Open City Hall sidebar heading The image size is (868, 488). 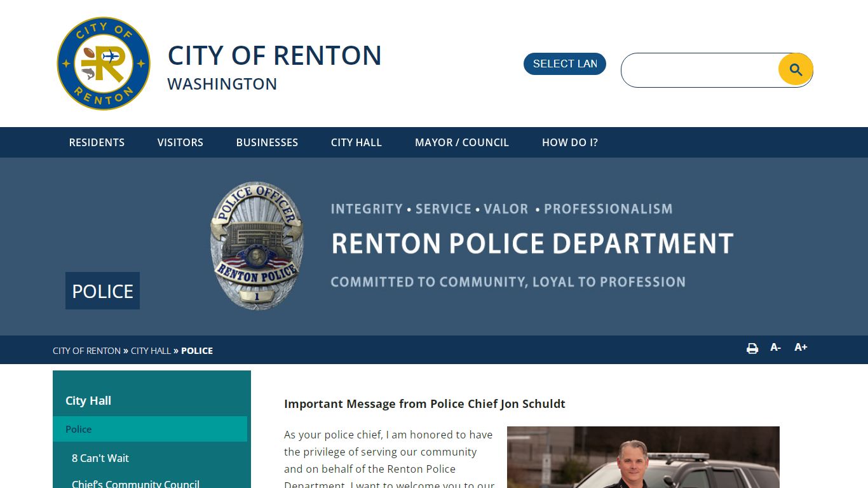(x=88, y=400)
